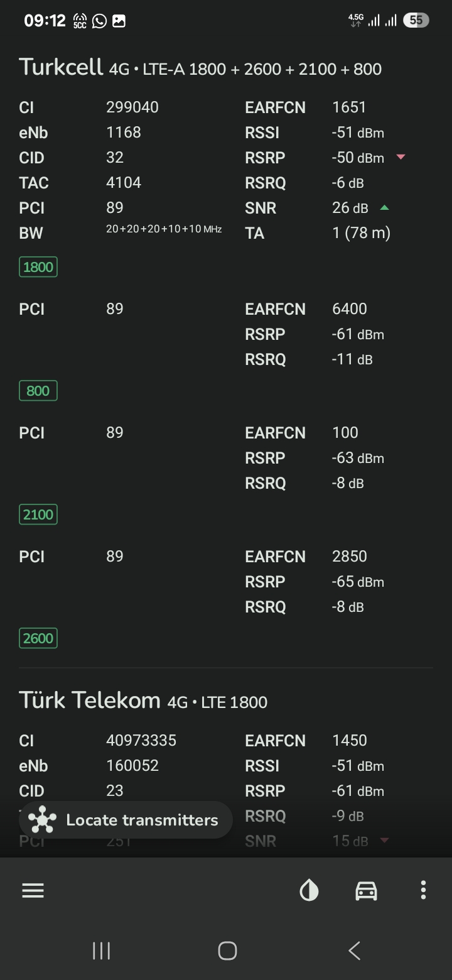Select the 2100 band badge

(x=38, y=514)
